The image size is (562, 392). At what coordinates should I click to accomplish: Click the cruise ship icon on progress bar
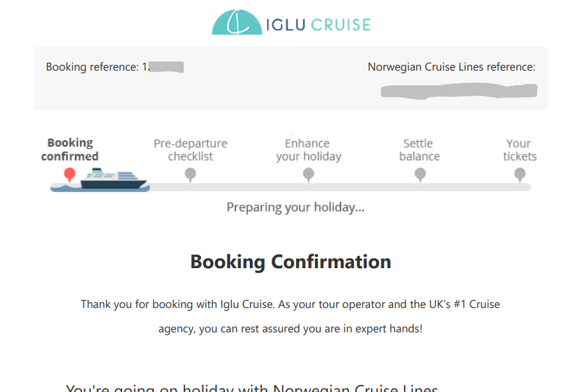[x=113, y=178]
